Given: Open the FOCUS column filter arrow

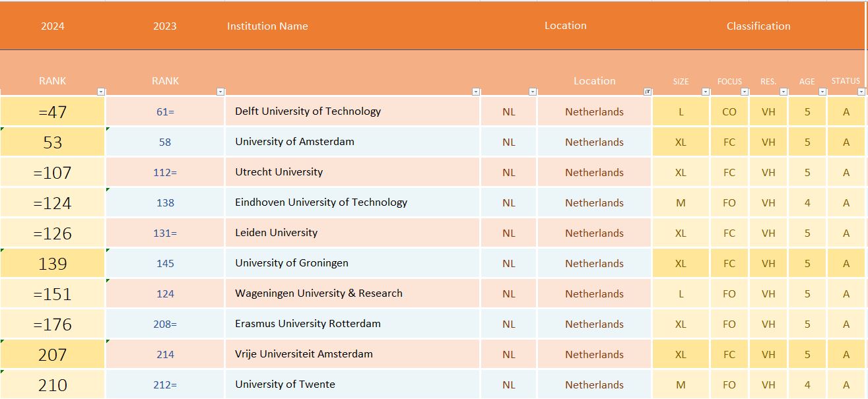Looking at the screenshot, I should pyautogui.click(x=745, y=92).
